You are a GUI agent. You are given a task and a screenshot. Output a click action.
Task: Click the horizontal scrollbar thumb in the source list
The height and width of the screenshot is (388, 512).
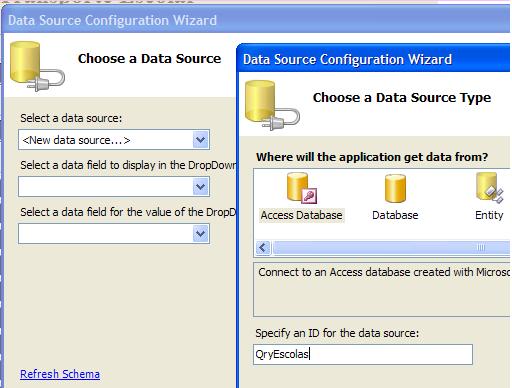pos(392,248)
